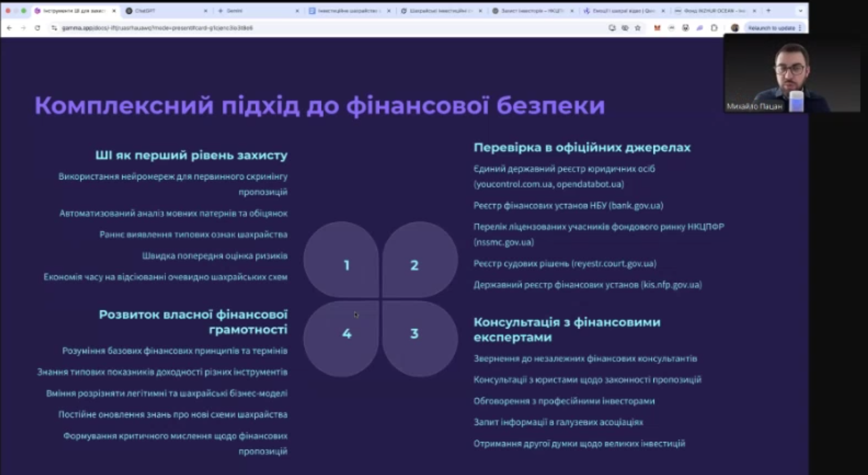Click the line Раннє виявлення типових ознак шахрайства
Screen dimensions: 868x475
coord(194,235)
